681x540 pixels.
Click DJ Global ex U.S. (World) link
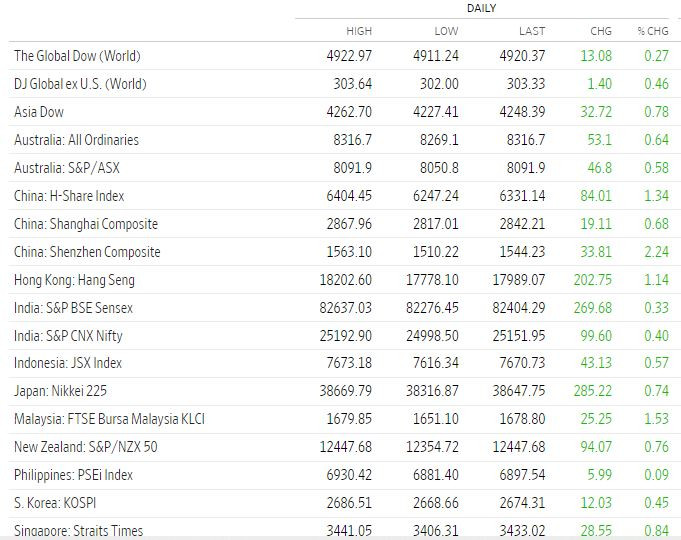pos(80,84)
